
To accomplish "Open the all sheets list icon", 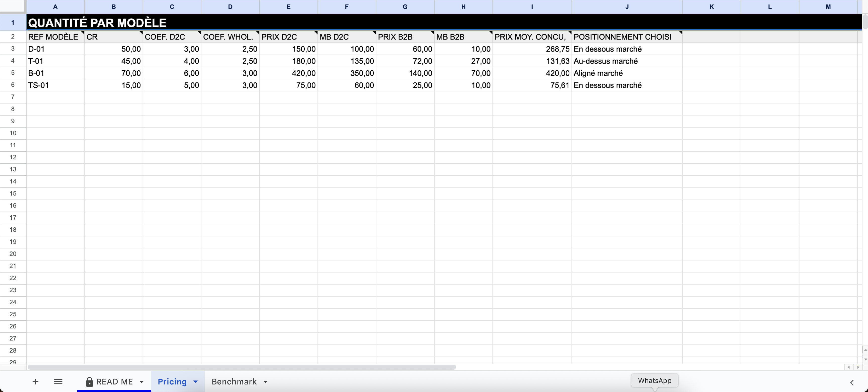I will pyautogui.click(x=58, y=381).
